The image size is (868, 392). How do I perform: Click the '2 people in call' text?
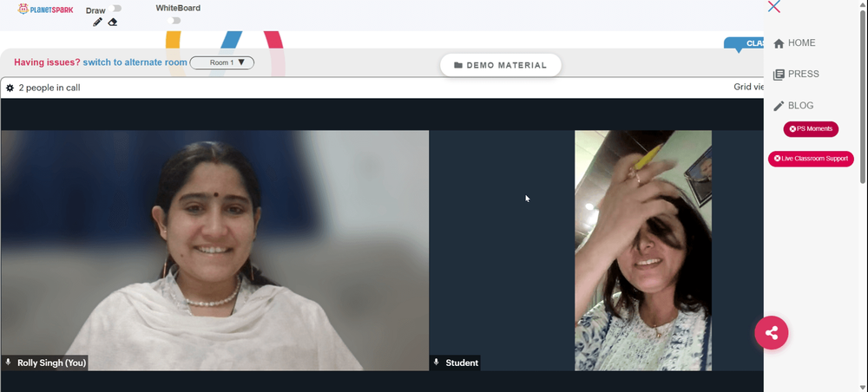pos(49,88)
